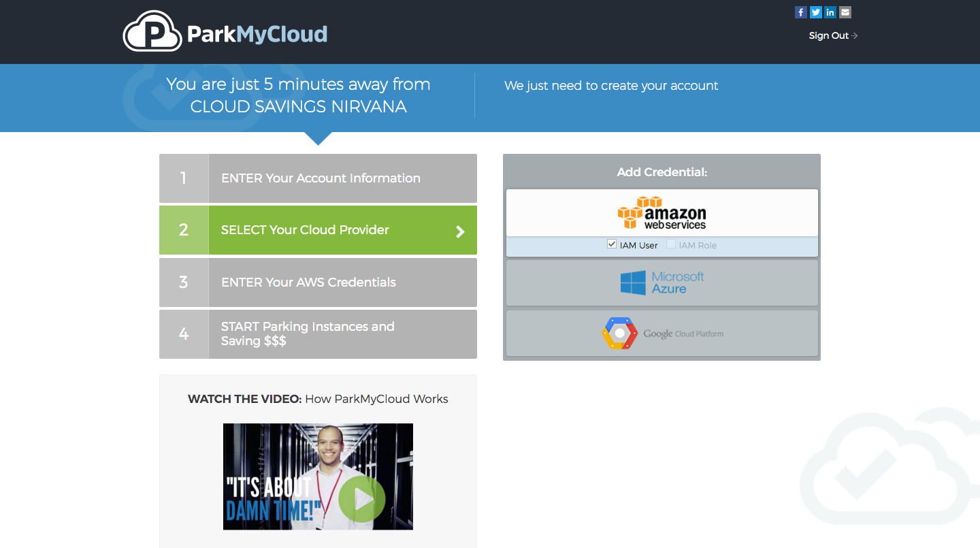Enable the IAM Role checkbox

671,244
